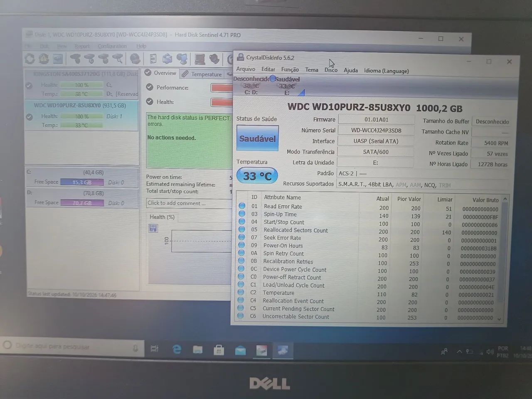Open Configuration menu in Hard Disk Sentinel
The width and height of the screenshot is (532, 399).
(112, 46)
